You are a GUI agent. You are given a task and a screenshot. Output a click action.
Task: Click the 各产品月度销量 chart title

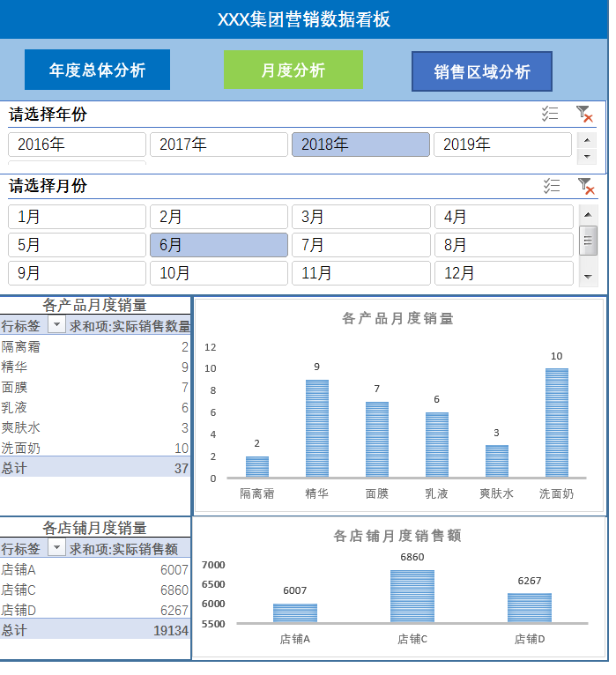pos(397,319)
